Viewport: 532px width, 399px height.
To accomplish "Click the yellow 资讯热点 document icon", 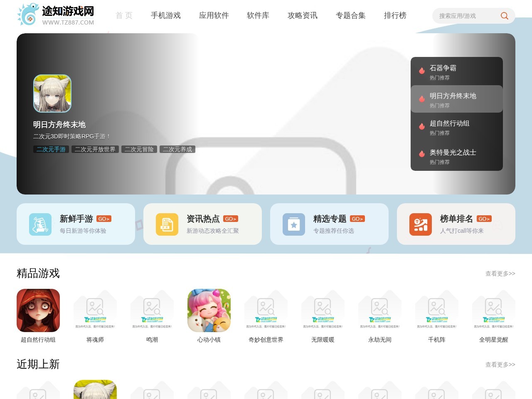I will coord(167,224).
